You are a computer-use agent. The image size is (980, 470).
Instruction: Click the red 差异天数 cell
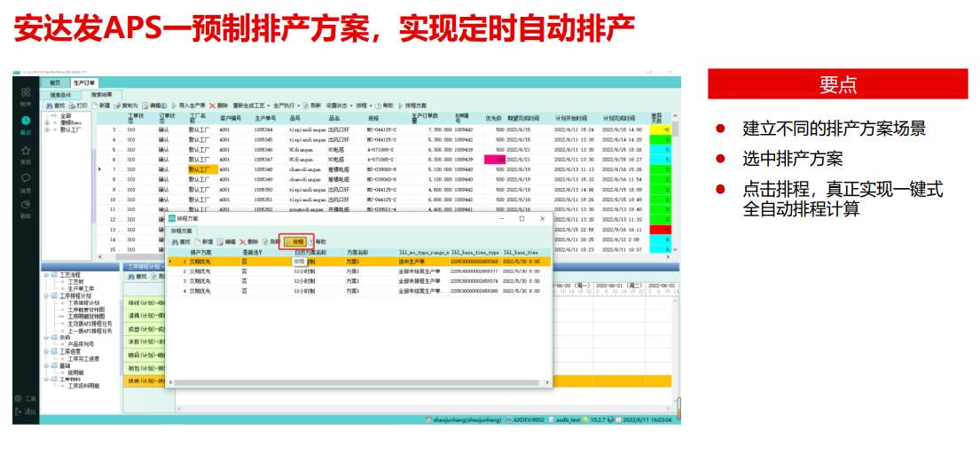pyautogui.click(x=659, y=230)
